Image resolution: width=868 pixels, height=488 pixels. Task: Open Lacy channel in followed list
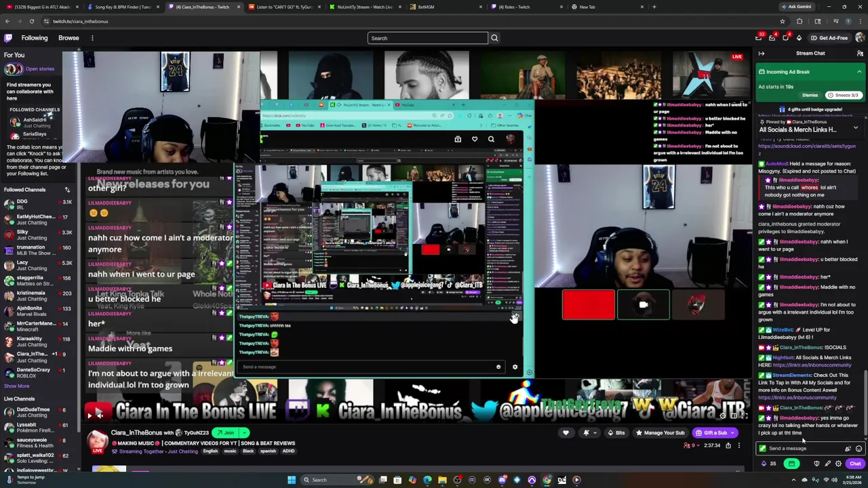click(x=39, y=265)
